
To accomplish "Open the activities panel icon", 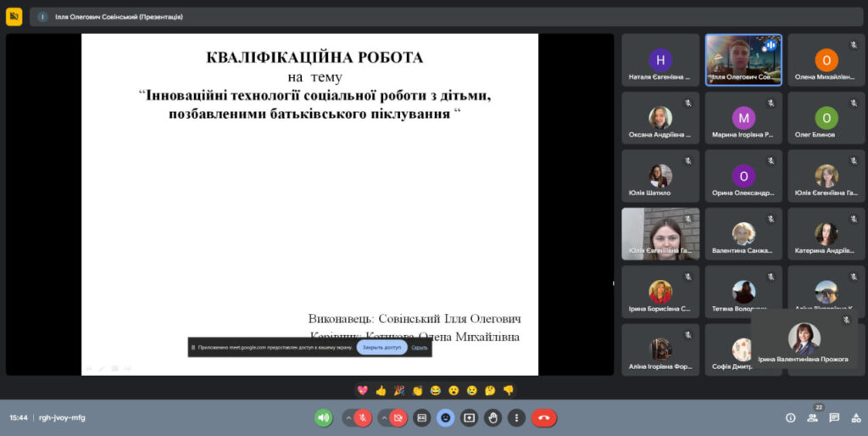I will pyautogui.click(x=854, y=417).
